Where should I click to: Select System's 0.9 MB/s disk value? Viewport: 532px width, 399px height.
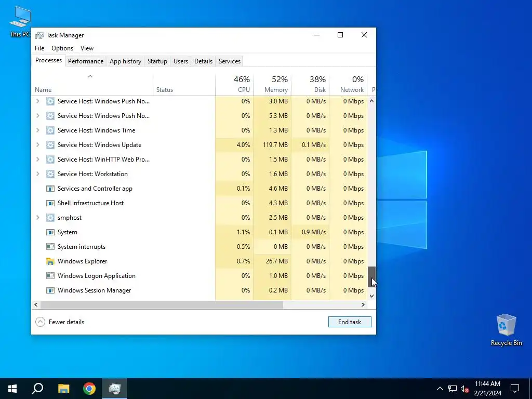click(x=313, y=232)
